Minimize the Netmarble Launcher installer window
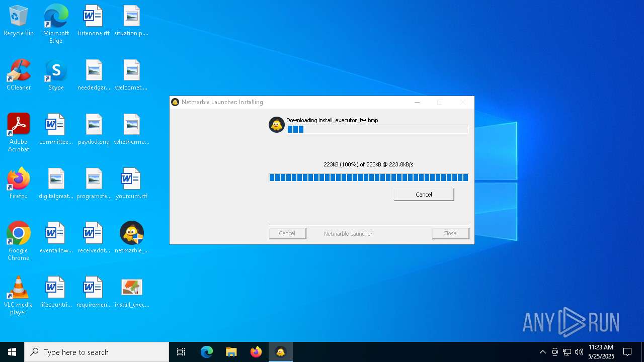The image size is (644, 362). [x=417, y=102]
